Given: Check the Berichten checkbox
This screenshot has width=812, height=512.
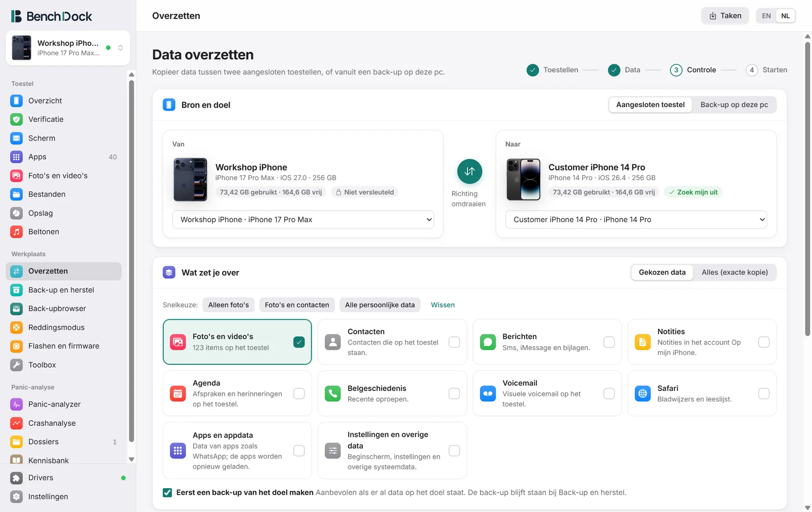Looking at the screenshot, I should click(x=609, y=342).
